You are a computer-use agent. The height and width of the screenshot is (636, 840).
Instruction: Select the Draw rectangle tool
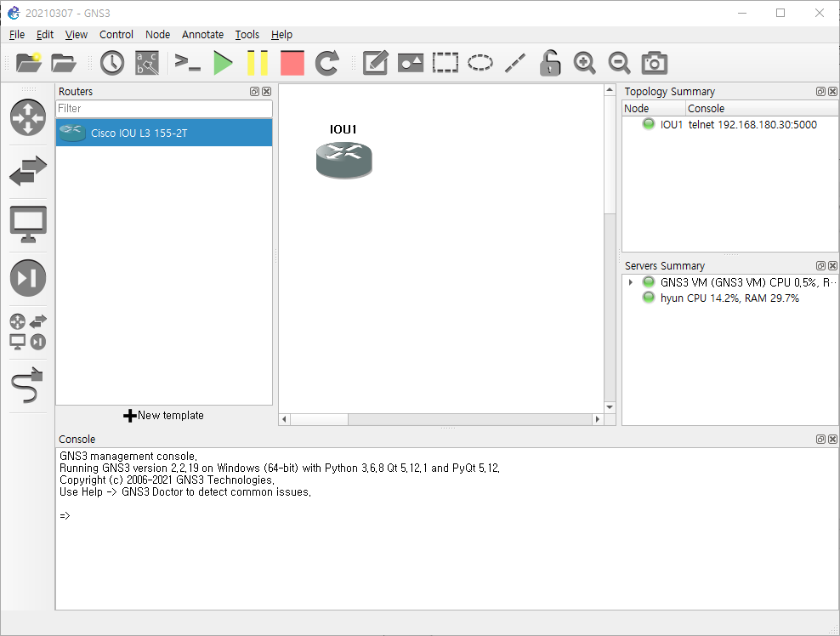446,63
